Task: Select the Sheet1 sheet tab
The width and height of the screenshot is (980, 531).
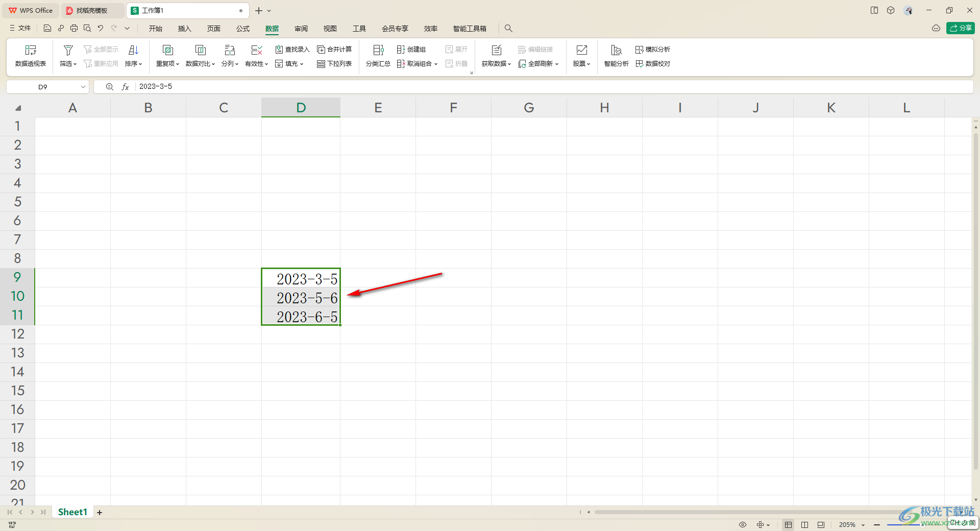Action: pos(72,512)
